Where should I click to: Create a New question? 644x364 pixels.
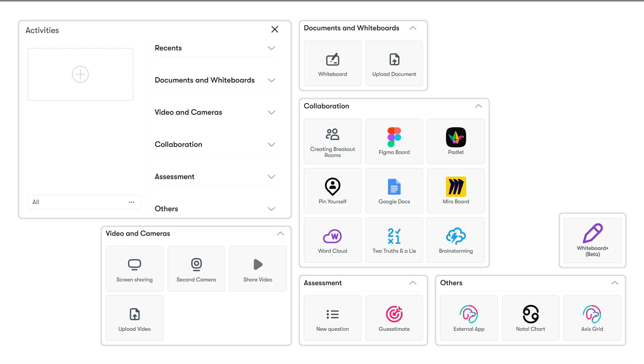point(332,318)
